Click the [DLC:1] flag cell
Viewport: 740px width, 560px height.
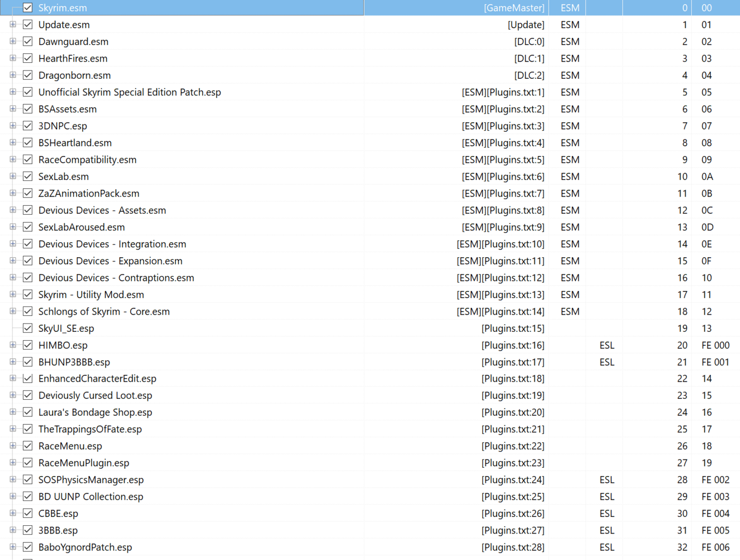[529, 58]
